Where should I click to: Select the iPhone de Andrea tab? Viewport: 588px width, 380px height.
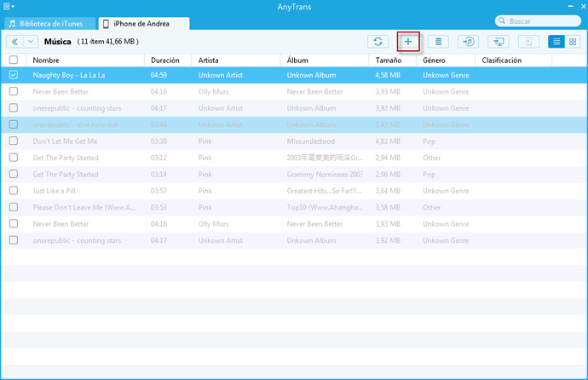pyautogui.click(x=144, y=24)
